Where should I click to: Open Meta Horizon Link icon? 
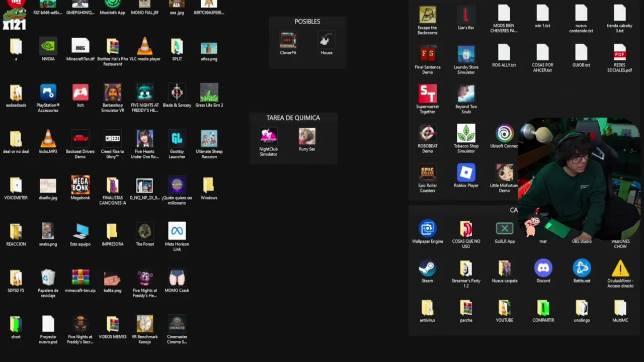pos(177,232)
